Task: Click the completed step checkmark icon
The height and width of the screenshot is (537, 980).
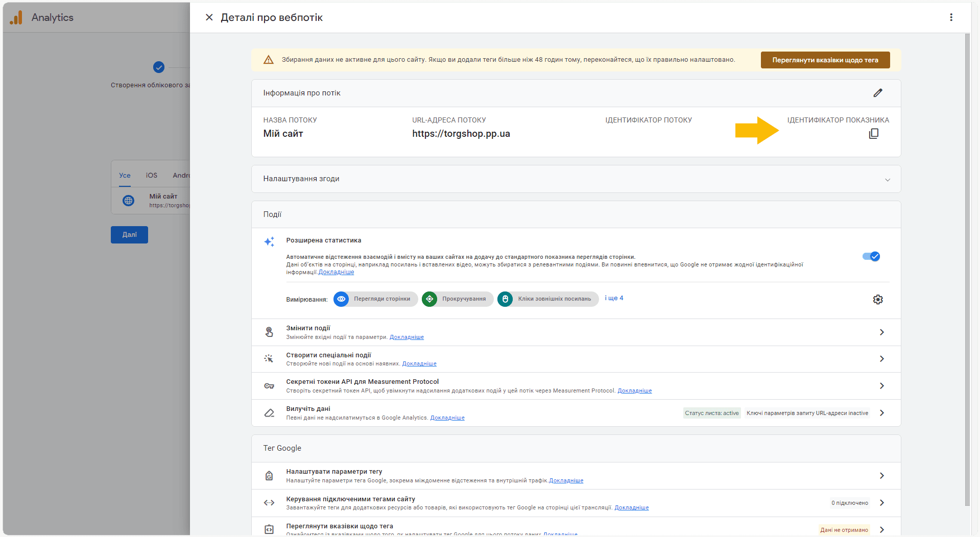Action: point(159,67)
